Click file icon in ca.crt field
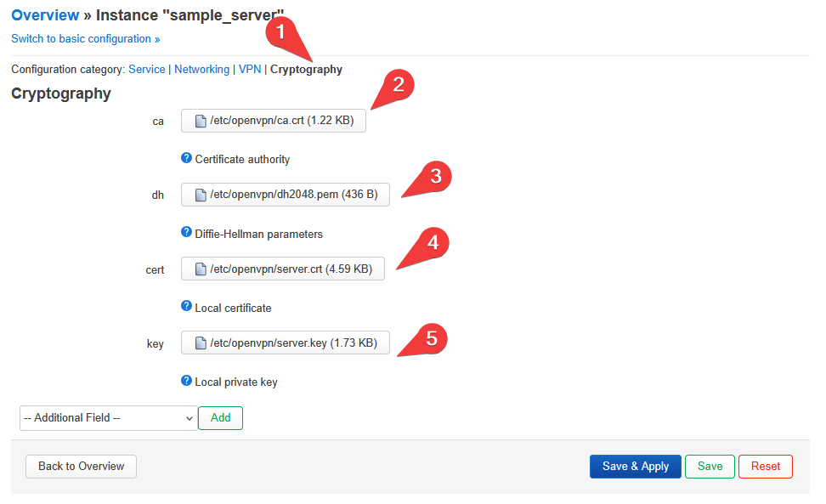The height and width of the screenshot is (504, 826). [x=201, y=122]
